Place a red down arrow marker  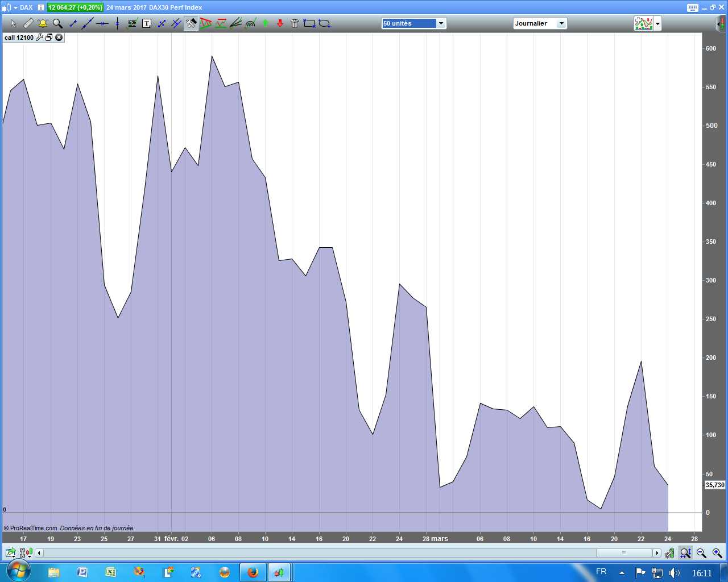tap(280, 23)
